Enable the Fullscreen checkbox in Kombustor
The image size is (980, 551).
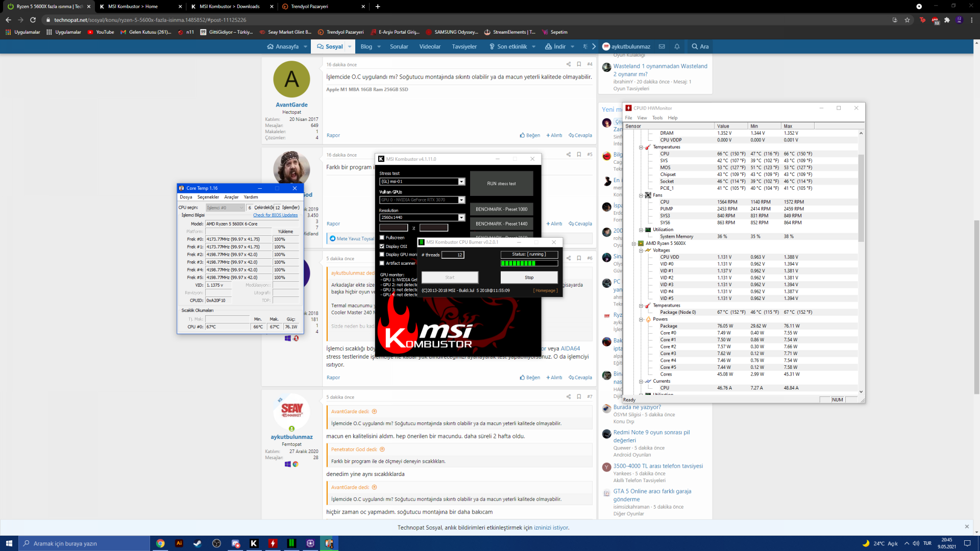click(x=382, y=238)
